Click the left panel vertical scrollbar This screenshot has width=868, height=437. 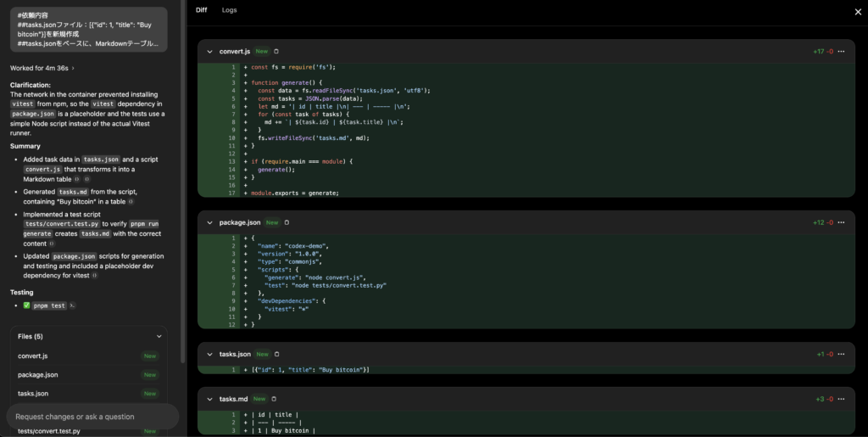click(183, 182)
